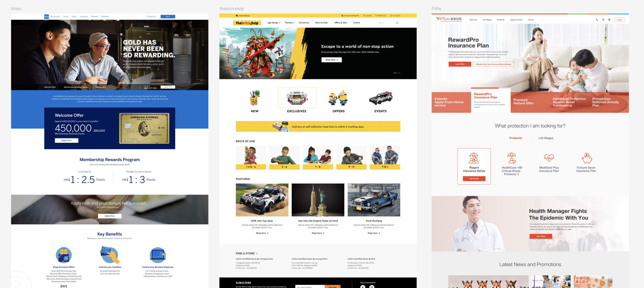
Task: Select the MediGold Plus heart icon
Action: pos(549,158)
